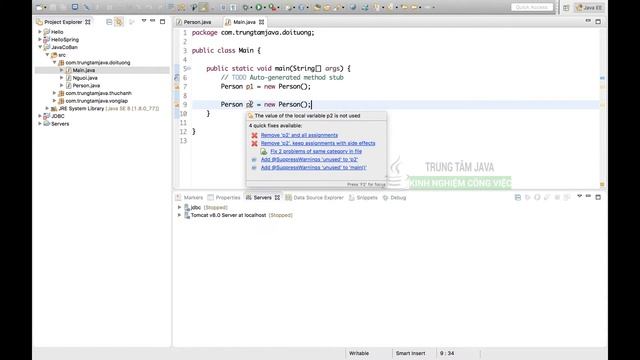Select the Servers project in explorer
Image resolution: width=640 pixels, height=360 pixels.
(x=60, y=124)
